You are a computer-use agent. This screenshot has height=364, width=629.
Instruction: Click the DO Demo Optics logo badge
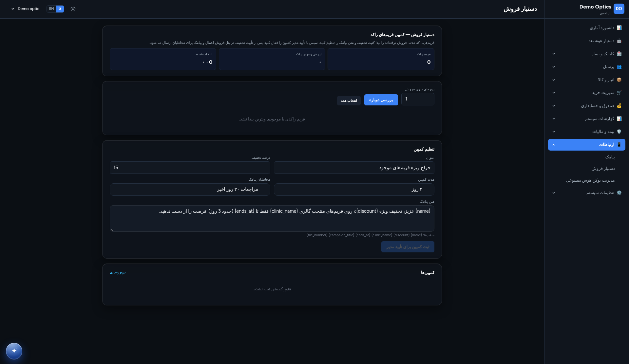coord(619,9)
